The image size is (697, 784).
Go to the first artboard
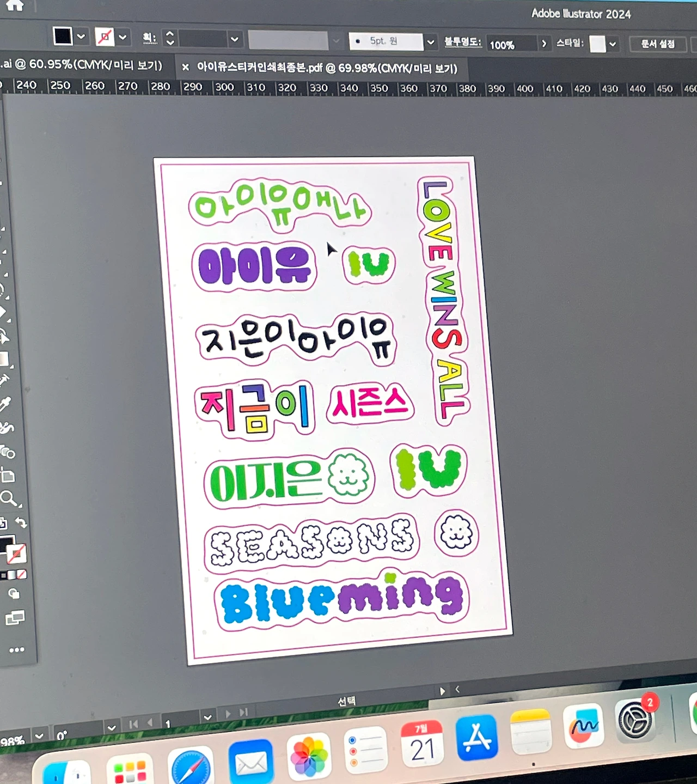click(x=133, y=724)
